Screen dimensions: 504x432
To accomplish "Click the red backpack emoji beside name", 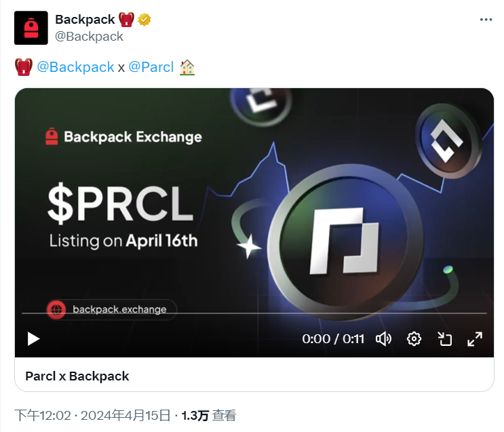I will (x=126, y=20).
